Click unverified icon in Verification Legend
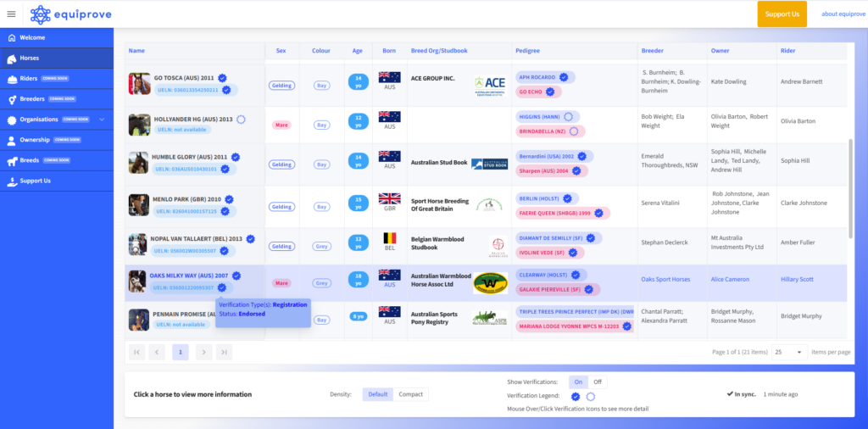This screenshot has width=868, height=429. point(590,396)
